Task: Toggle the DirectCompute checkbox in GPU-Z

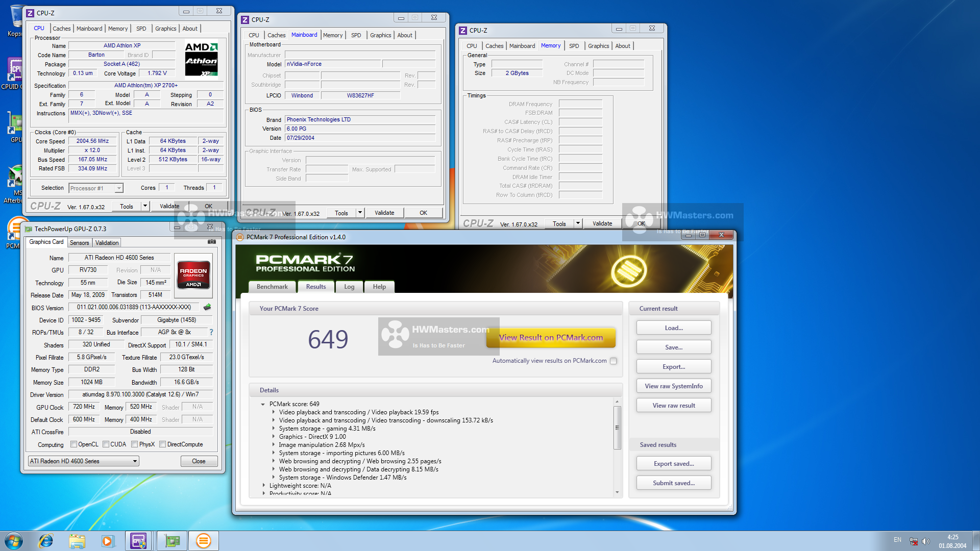Action: pyautogui.click(x=162, y=444)
